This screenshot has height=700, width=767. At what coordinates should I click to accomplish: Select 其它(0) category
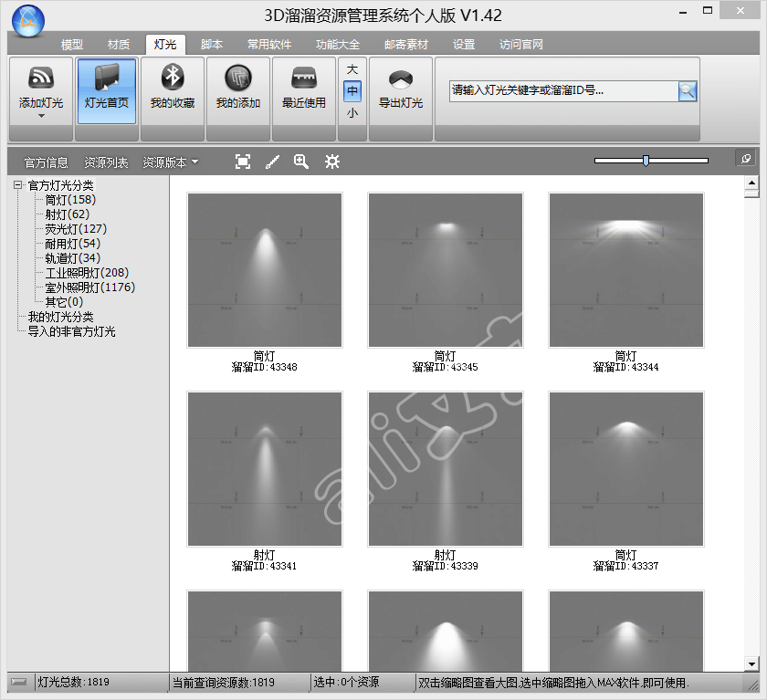pyautogui.click(x=64, y=302)
